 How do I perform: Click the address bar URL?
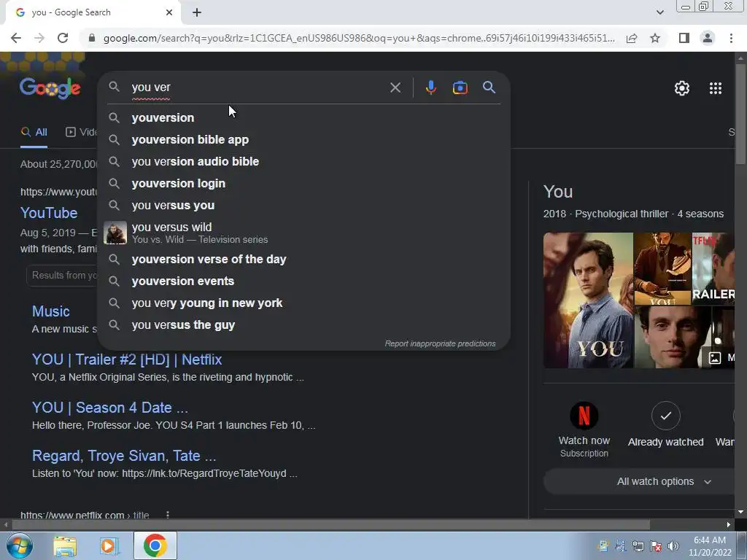click(359, 38)
